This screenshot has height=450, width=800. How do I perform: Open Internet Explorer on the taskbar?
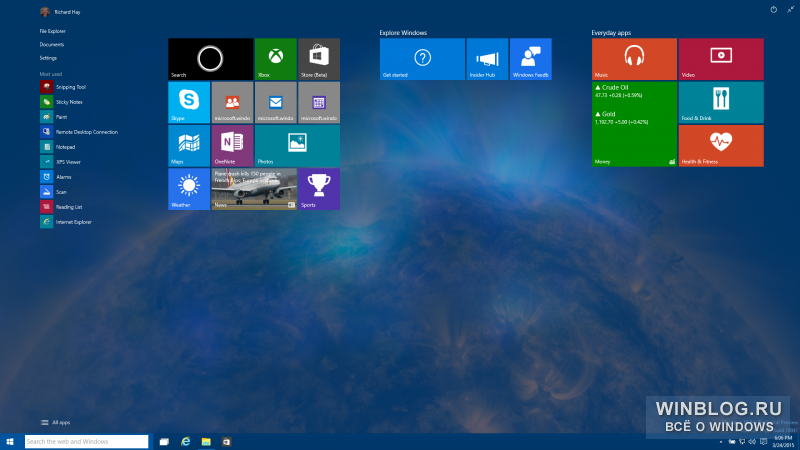coord(185,442)
